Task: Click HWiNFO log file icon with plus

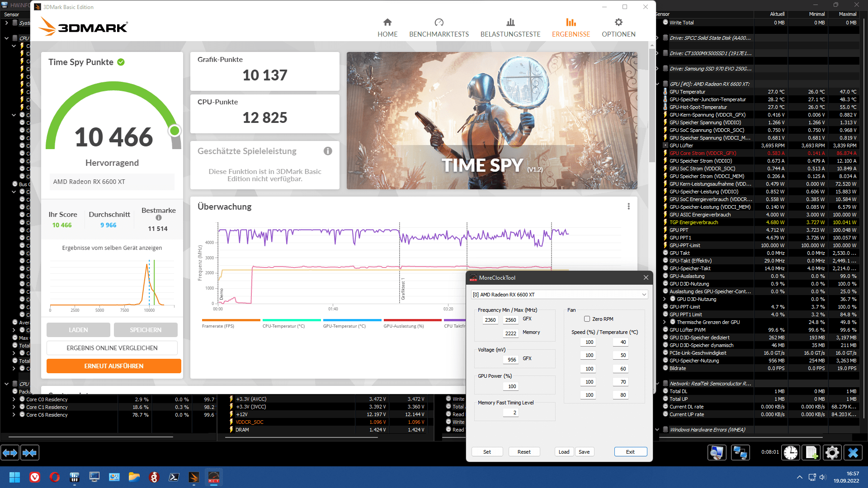Action: [811, 452]
